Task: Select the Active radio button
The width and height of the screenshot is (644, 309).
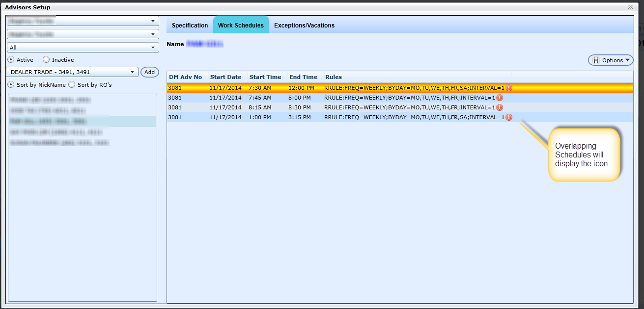Action: 11,60
